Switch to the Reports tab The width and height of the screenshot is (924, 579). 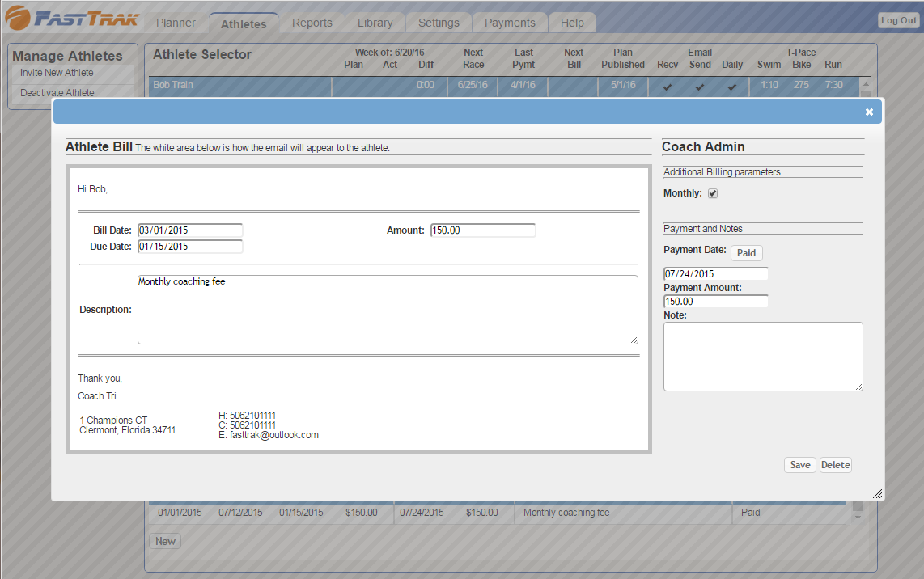tap(312, 23)
